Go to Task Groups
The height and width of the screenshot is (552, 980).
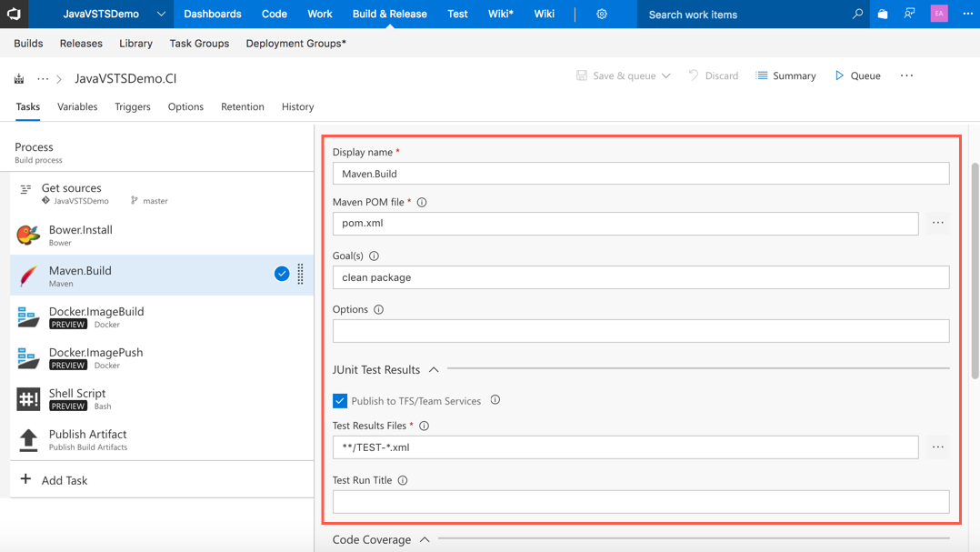pyautogui.click(x=199, y=43)
